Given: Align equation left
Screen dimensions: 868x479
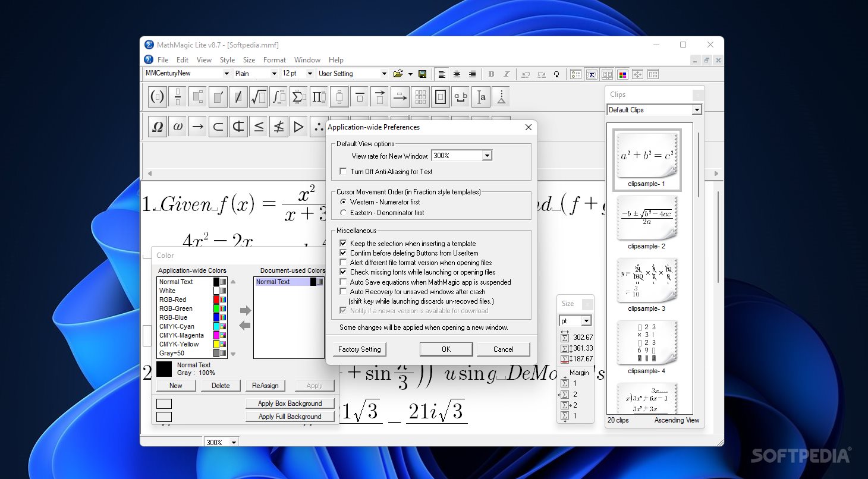Looking at the screenshot, I should pos(442,74).
